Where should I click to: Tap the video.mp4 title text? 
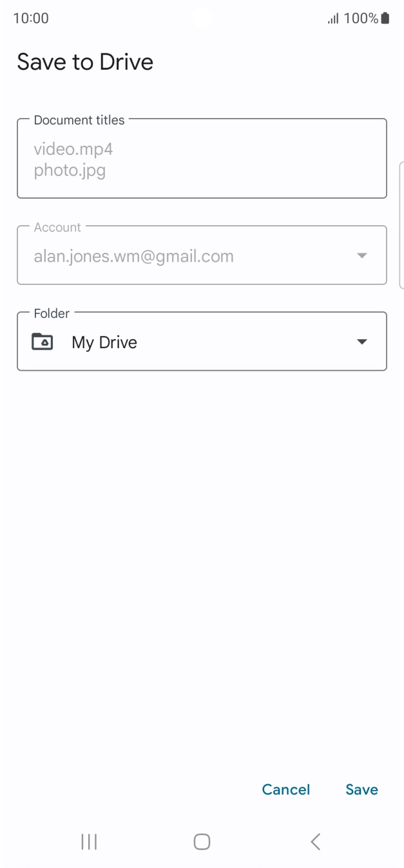73,150
